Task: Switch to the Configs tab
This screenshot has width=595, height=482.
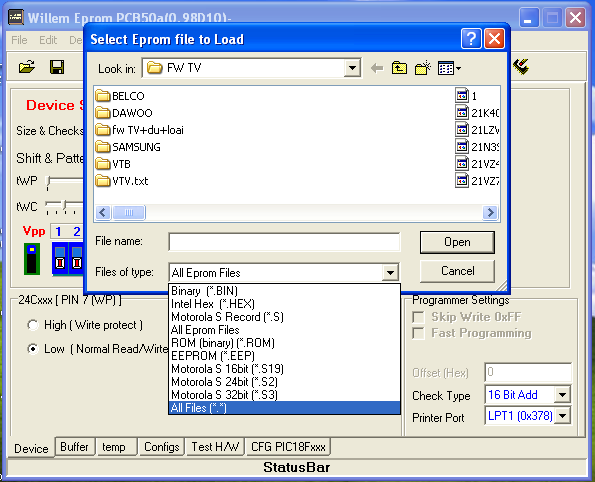Action: pos(162,447)
